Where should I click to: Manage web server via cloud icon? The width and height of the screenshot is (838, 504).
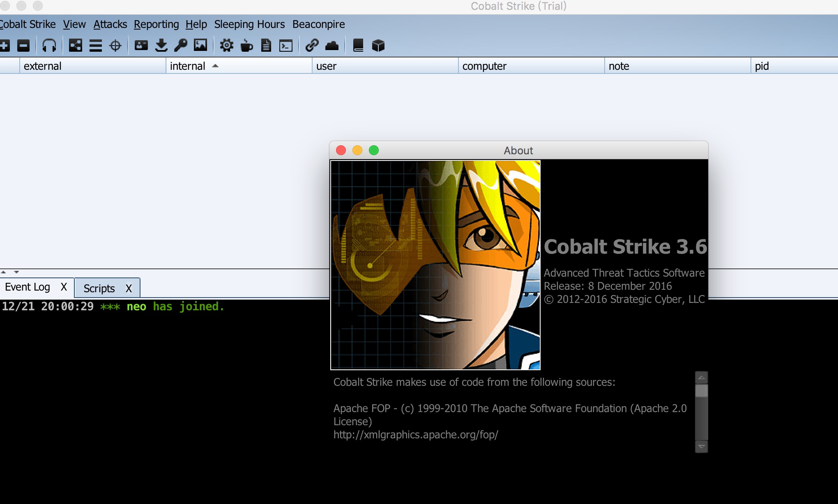click(x=332, y=46)
